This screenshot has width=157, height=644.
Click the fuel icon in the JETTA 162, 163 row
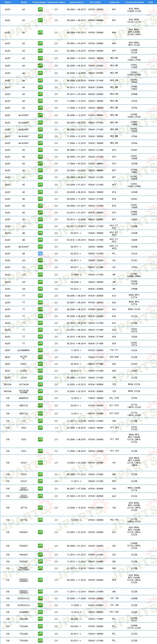[x=40, y=520]
